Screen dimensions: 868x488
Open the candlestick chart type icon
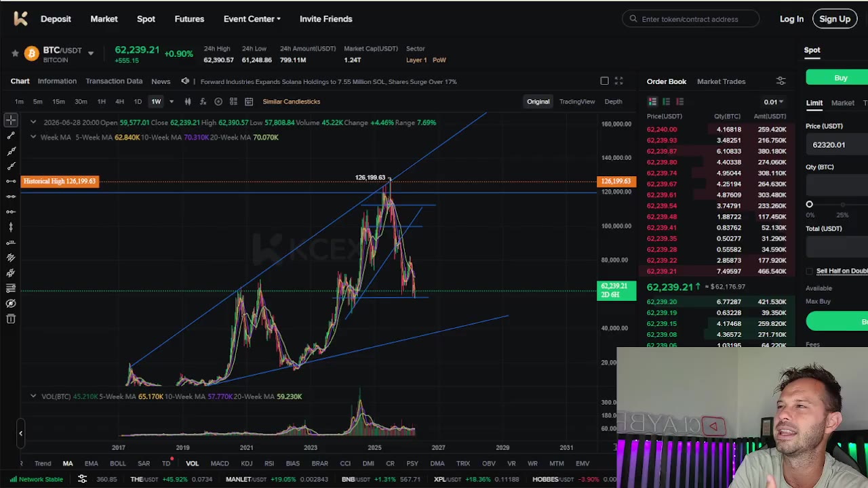[x=188, y=102]
